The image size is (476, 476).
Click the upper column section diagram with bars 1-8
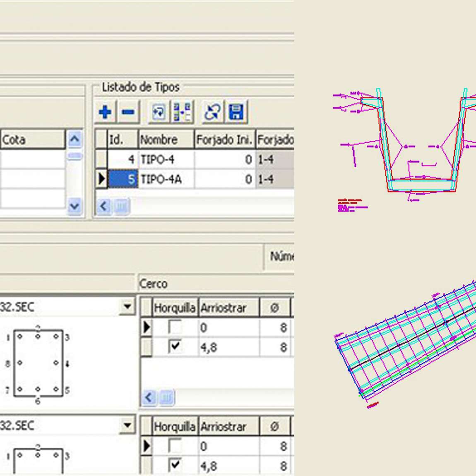click(38, 364)
